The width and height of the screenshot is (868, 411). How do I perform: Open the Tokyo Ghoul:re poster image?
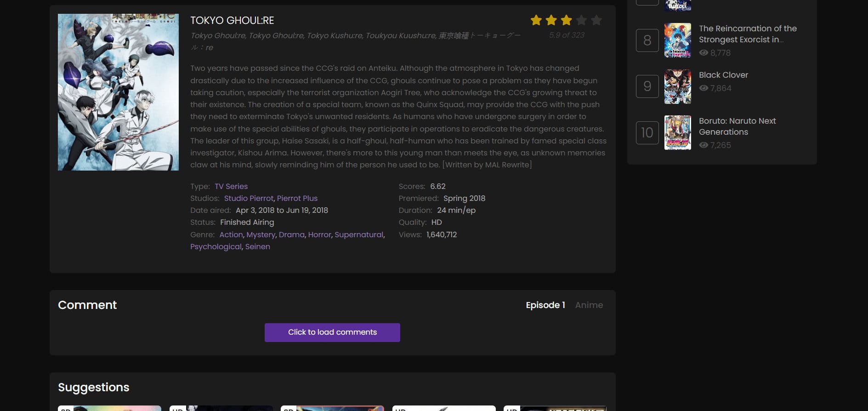(x=118, y=92)
